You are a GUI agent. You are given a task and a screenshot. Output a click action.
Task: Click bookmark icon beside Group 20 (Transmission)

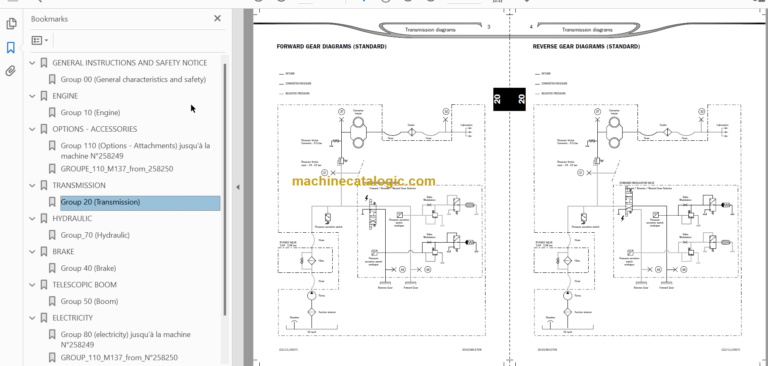point(52,202)
